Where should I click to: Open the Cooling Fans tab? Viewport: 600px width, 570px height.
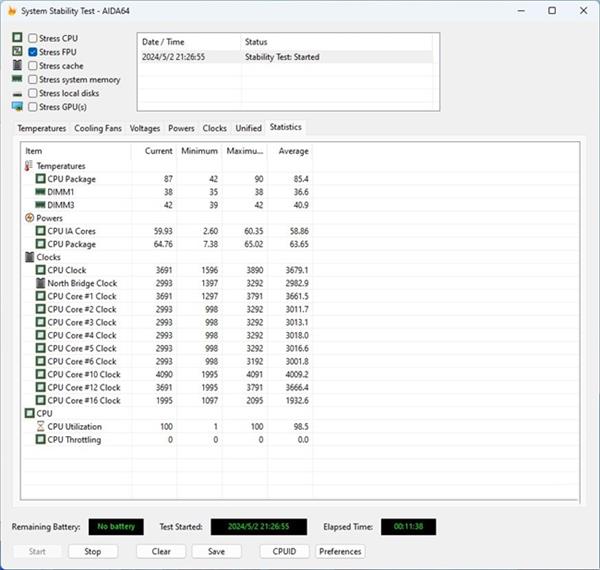98,128
